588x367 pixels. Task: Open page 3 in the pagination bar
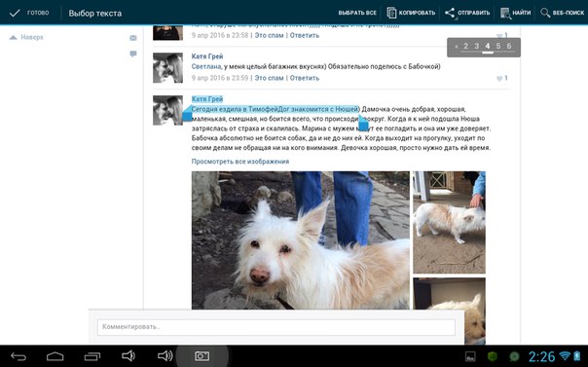(x=477, y=46)
